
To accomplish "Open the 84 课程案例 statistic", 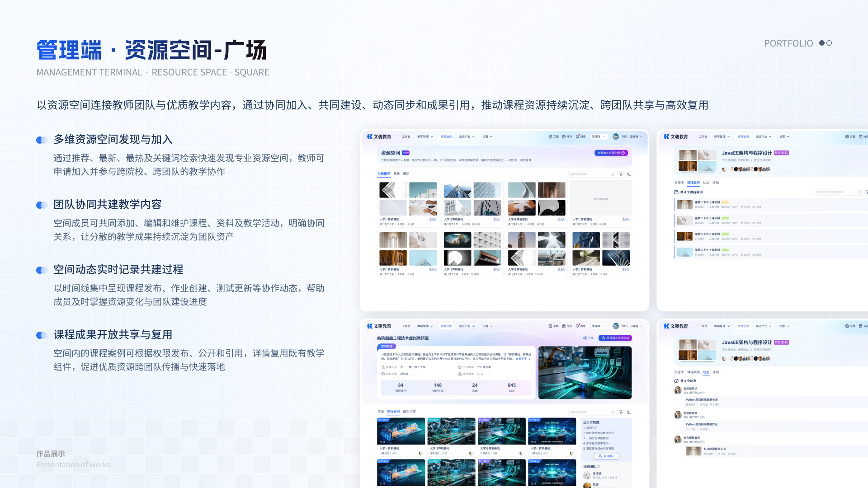I will [401, 388].
